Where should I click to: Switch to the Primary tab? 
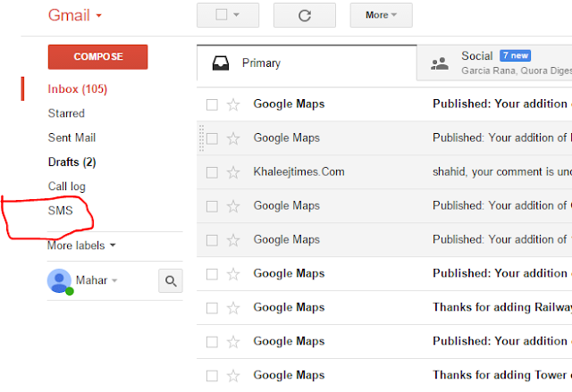[x=307, y=63]
